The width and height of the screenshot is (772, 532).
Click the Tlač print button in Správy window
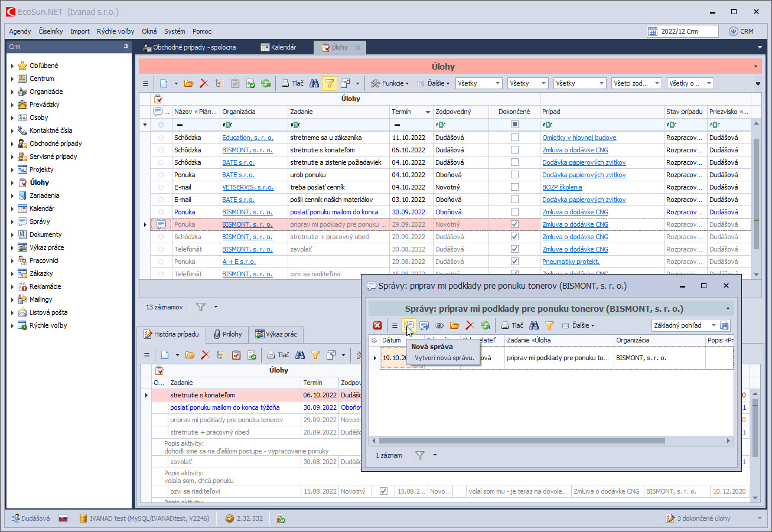(x=512, y=325)
